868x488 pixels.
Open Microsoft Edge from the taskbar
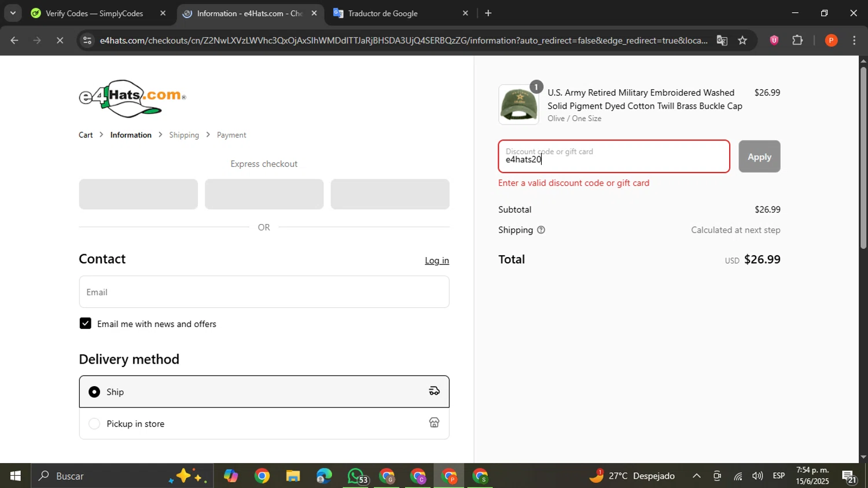tap(324, 476)
